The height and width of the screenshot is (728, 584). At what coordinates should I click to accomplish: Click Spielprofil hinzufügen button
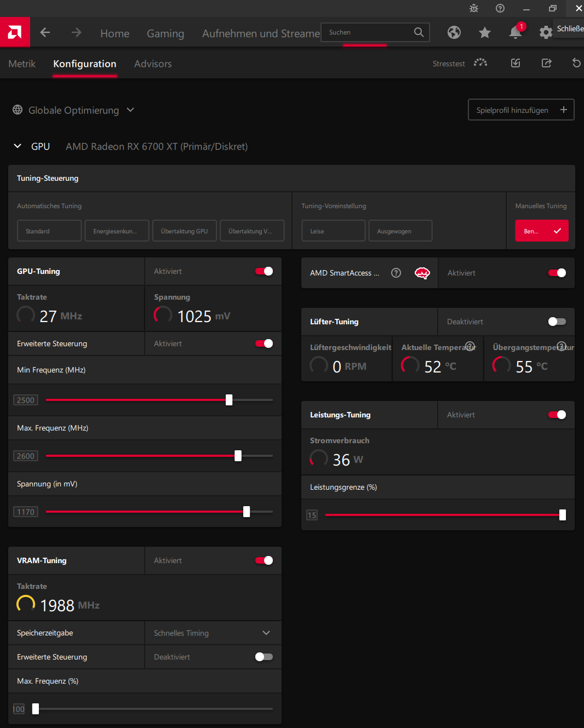521,110
